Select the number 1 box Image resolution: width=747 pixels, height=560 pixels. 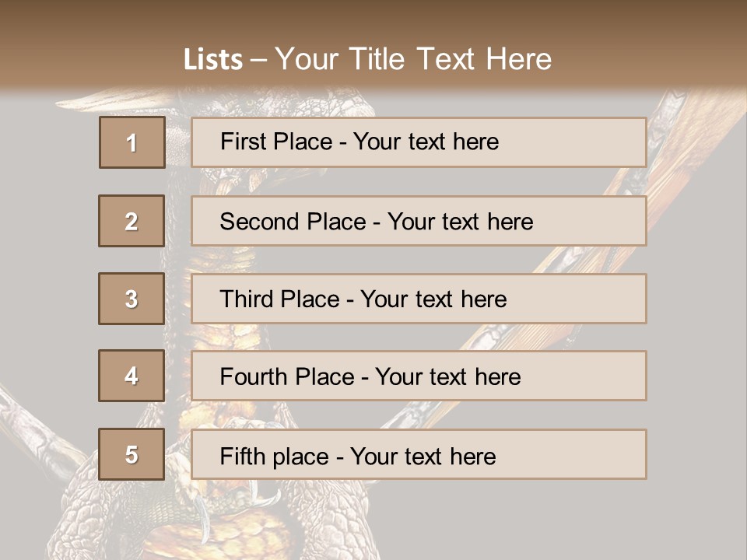(x=132, y=142)
